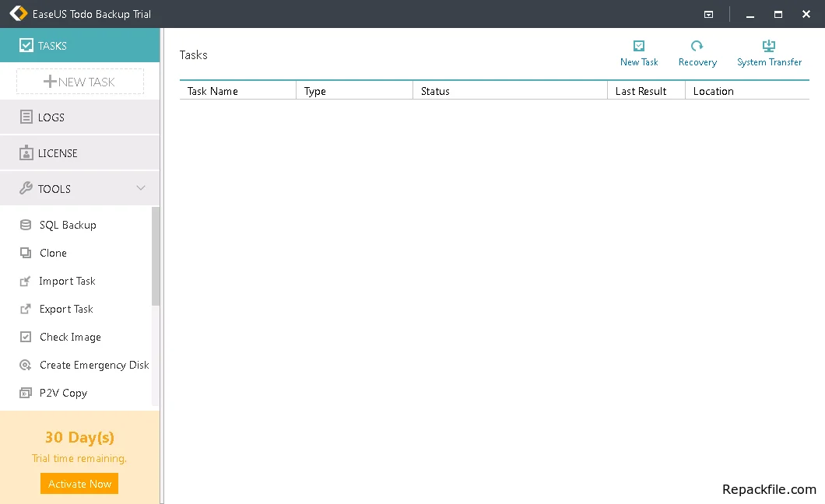The image size is (825, 504).
Task: Collapse TOOLS using the chevron arrow
Action: (140, 187)
